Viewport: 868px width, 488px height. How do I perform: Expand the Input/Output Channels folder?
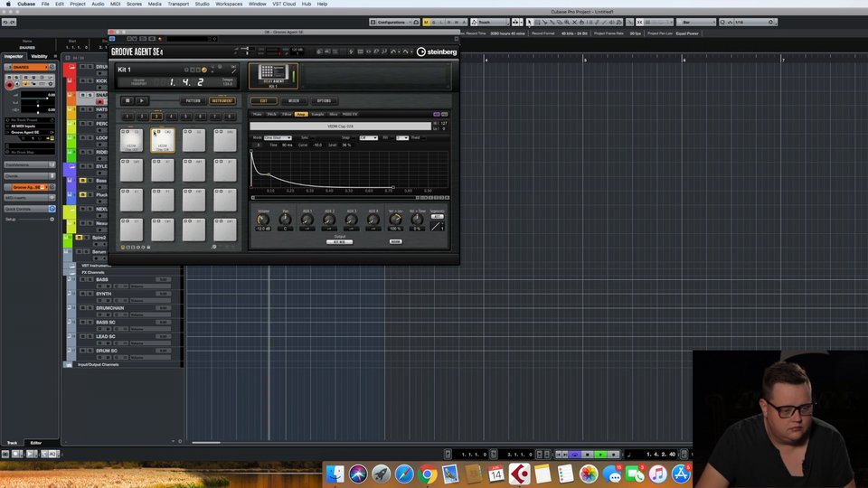click(68, 364)
